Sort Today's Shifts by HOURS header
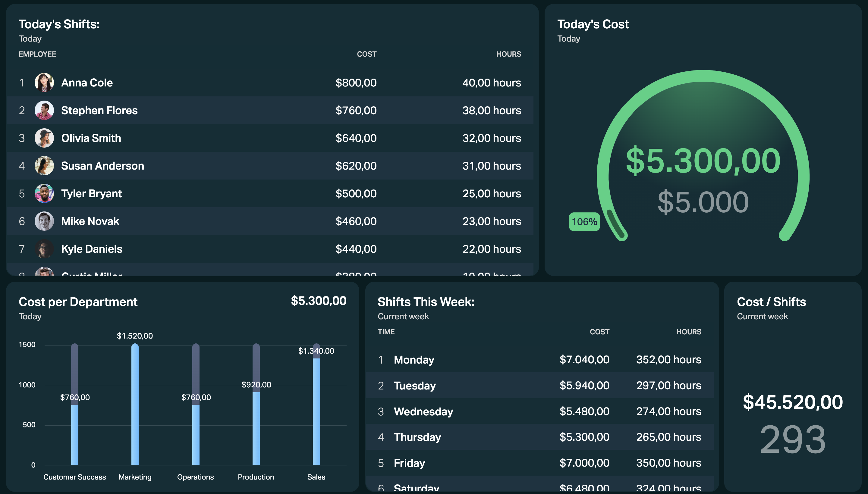This screenshot has width=868, height=494. pyautogui.click(x=508, y=54)
